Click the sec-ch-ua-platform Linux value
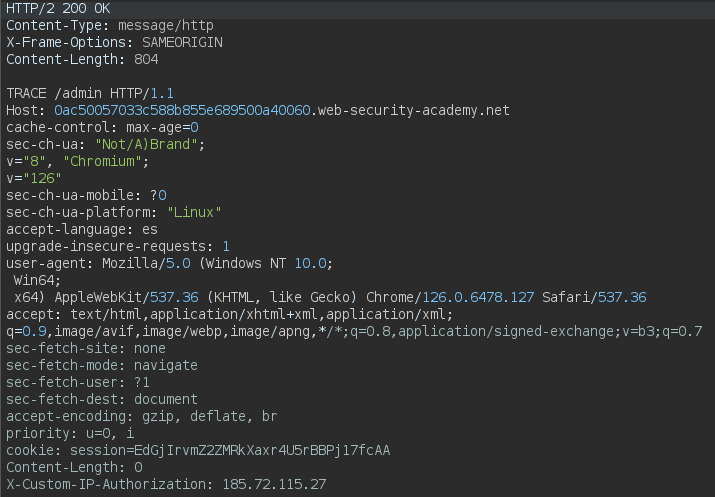715x497 pixels. [x=194, y=212]
